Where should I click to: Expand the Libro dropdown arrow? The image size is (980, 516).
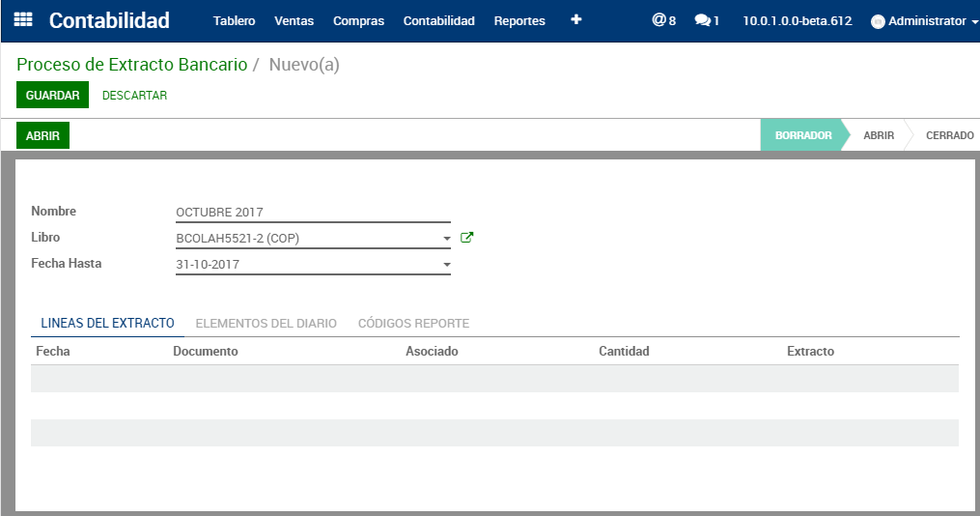[446, 239]
